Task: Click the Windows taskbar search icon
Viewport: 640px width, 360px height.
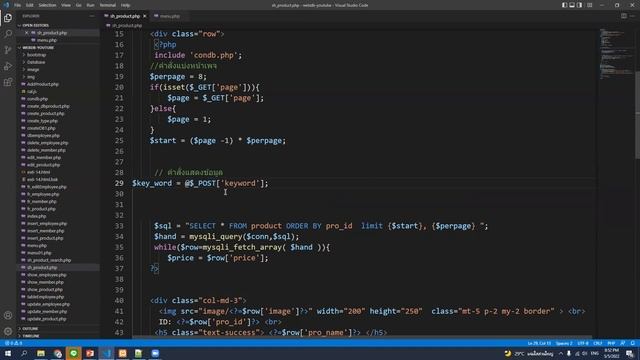Action: (24, 353)
